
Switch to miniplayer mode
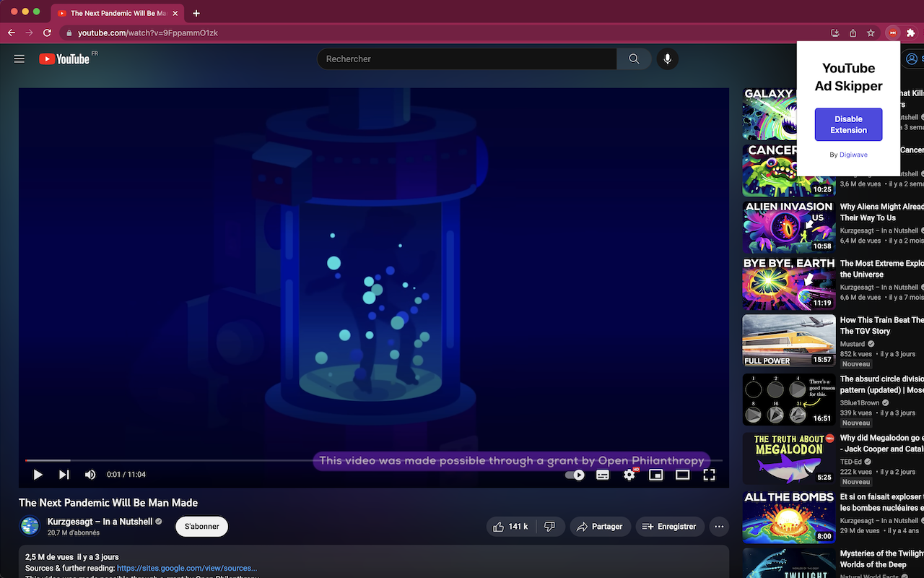pos(655,475)
